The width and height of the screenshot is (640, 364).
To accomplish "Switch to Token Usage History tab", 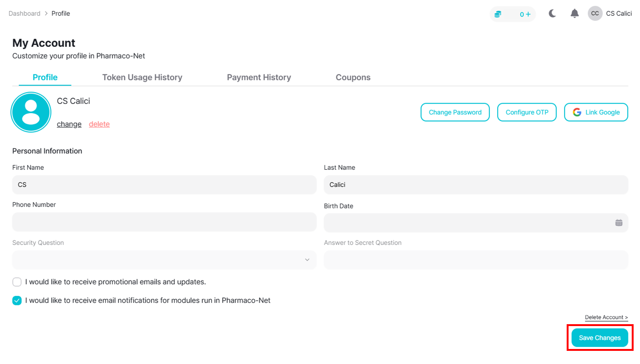I will pyautogui.click(x=142, y=77).
